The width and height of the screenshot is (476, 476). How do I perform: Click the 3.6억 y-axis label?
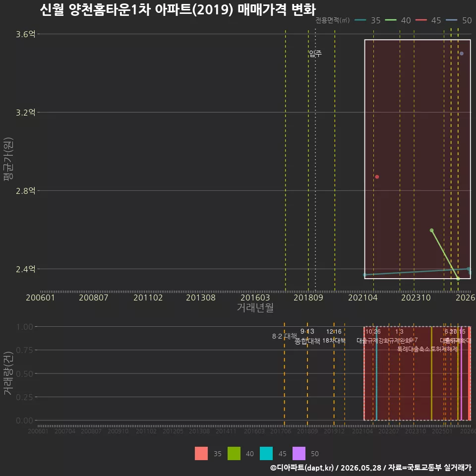click(25, 34)
